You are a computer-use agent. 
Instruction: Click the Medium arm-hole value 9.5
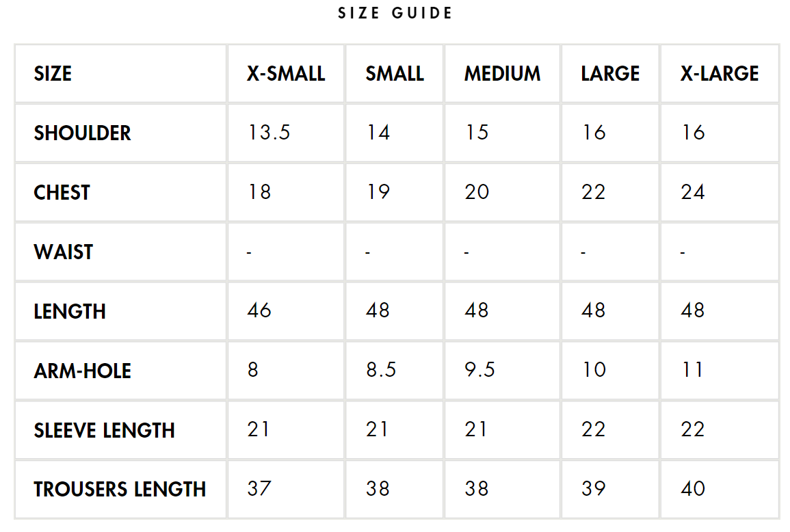point(479,370)
